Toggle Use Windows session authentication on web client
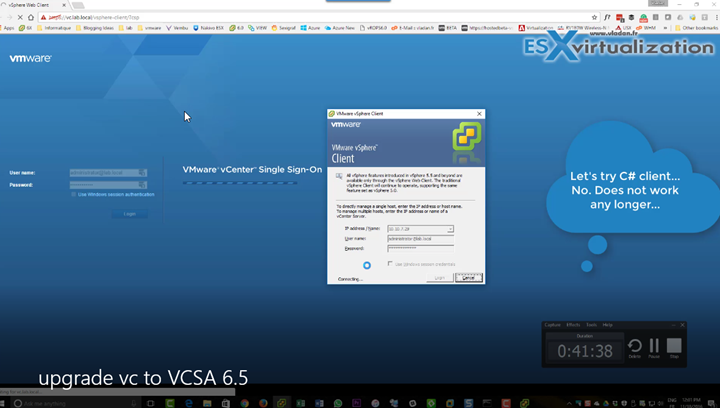This screenshot has width=720, height=408. pyautogui.click(x=73, y=195)
